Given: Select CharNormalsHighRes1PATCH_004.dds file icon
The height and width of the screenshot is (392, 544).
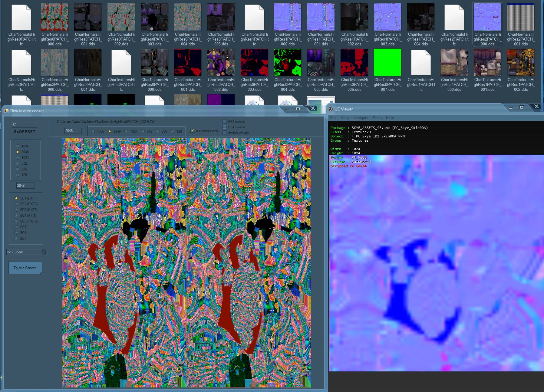Looking at the screenshot, I should (421, 17).
